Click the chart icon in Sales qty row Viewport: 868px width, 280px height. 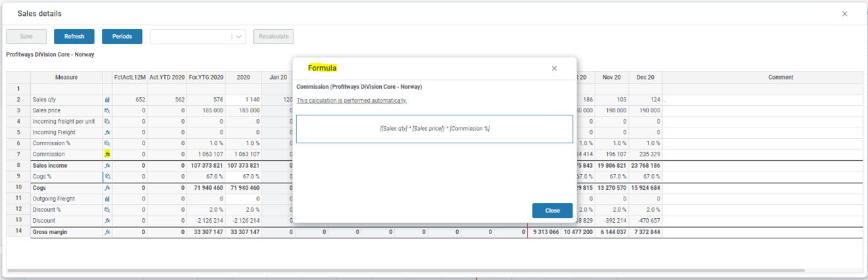click(x=107, y=99)
